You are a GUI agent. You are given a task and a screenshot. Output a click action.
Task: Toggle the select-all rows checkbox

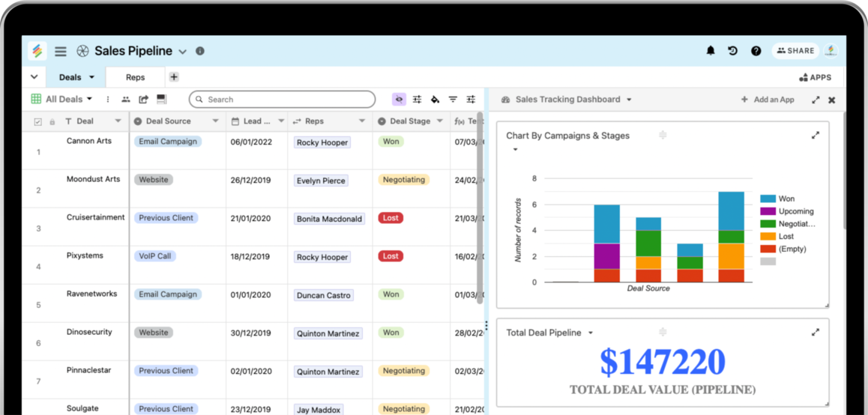(x=38, y=121)
